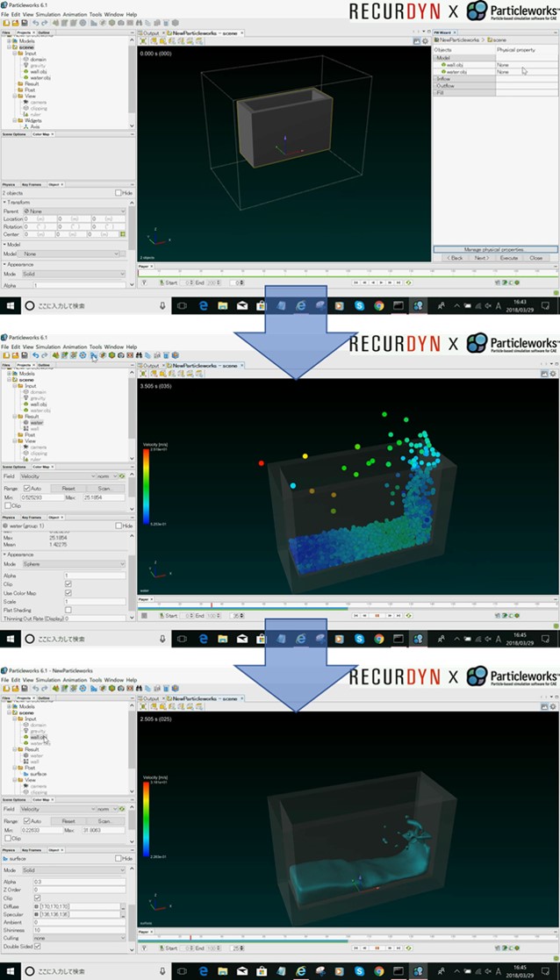The width and height of the screenshot is (560, 980).
Task: Open Microsoft Edge from the middle taskbar
Action: [203, 639]
